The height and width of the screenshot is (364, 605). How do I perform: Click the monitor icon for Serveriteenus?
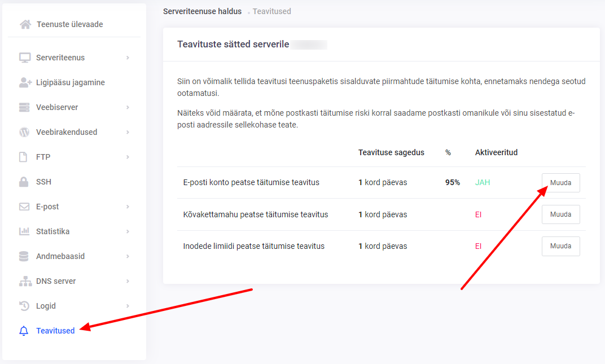[x=24, y=58]
